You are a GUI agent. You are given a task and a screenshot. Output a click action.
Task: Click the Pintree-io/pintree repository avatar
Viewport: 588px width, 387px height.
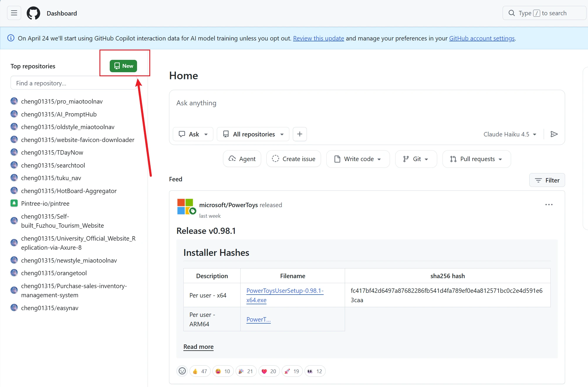pos(14,203)
